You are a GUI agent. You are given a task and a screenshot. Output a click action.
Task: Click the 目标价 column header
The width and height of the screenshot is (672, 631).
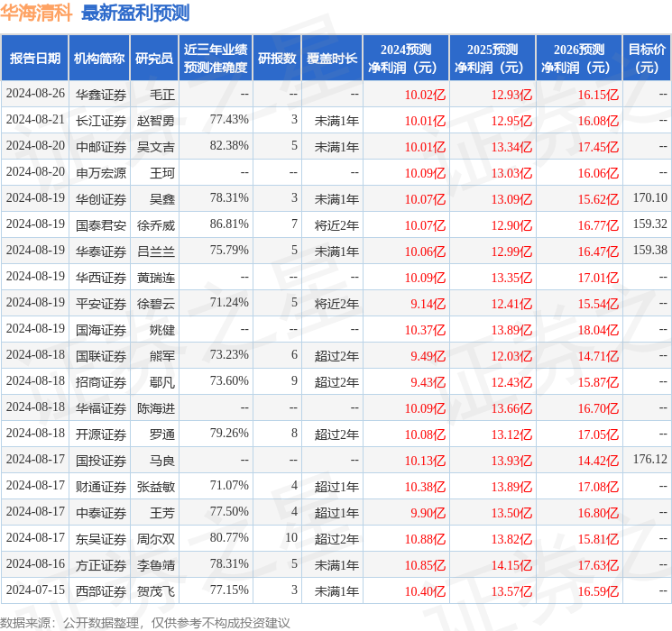(x=647, y=59)
